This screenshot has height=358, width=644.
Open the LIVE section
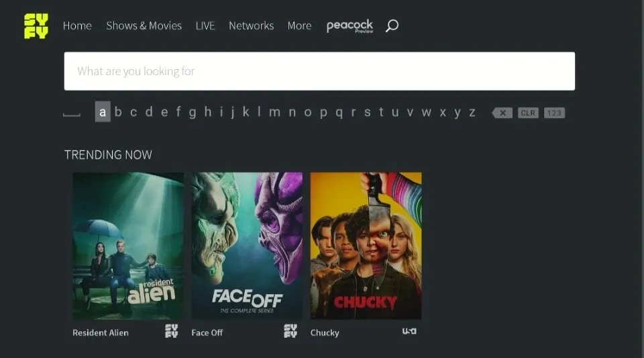205,26
